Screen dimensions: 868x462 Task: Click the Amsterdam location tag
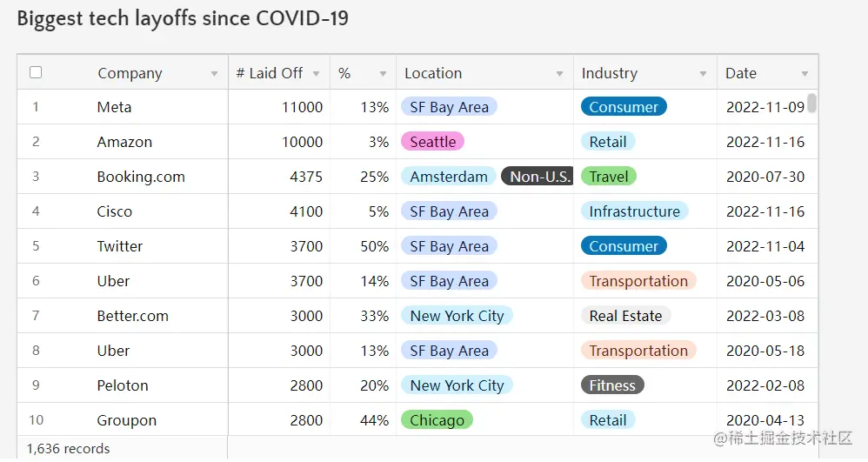pyautogui.click(x=449, y=177)
